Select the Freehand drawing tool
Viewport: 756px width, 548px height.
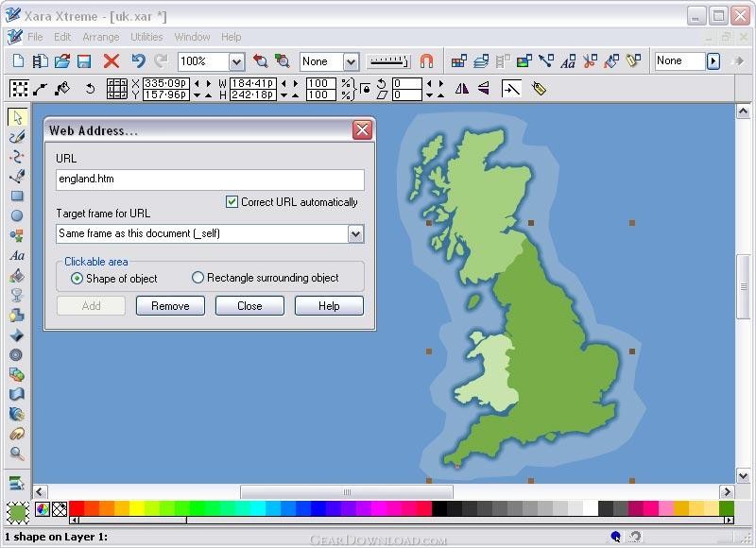17,137
